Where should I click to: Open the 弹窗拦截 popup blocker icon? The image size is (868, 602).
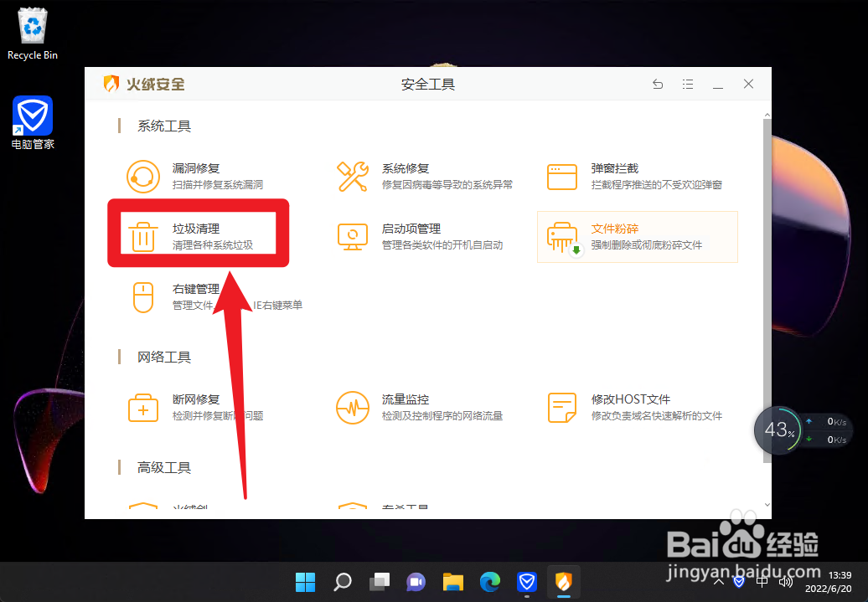[x=562, y=177]
